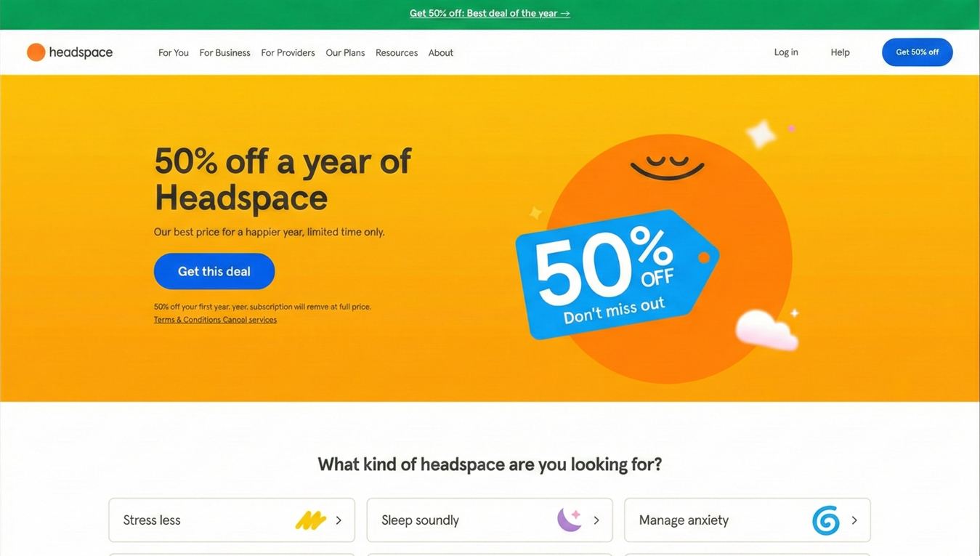Screen dimensions: 980x556
Task: Click the white sparkle star decoration
Action: (x=761, y=134)
